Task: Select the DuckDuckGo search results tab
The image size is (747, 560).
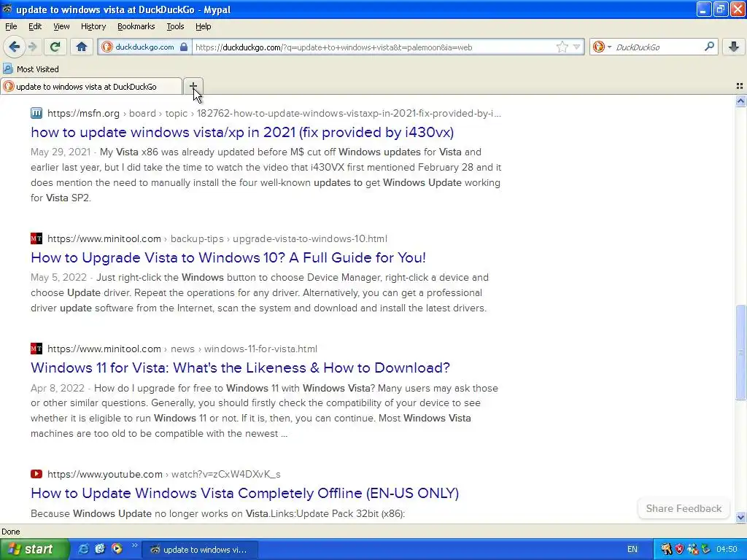Action: 91,86
